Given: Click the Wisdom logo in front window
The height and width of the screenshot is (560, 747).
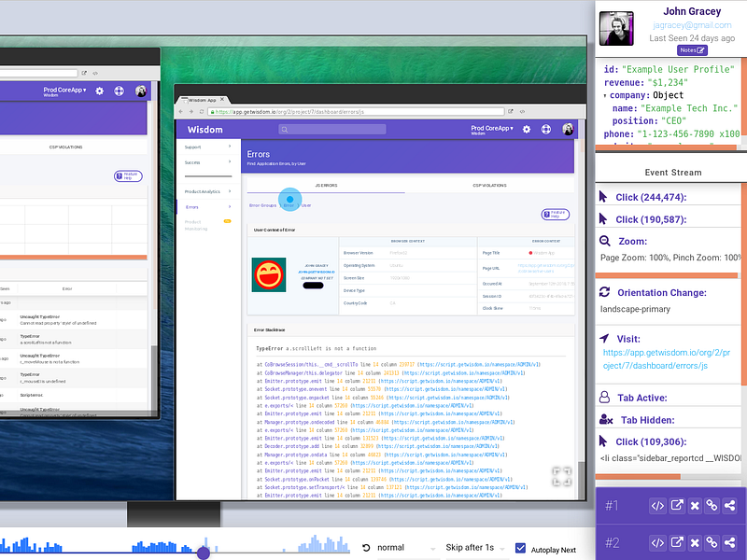Looking at the screenshot, I should click(204, 130).
